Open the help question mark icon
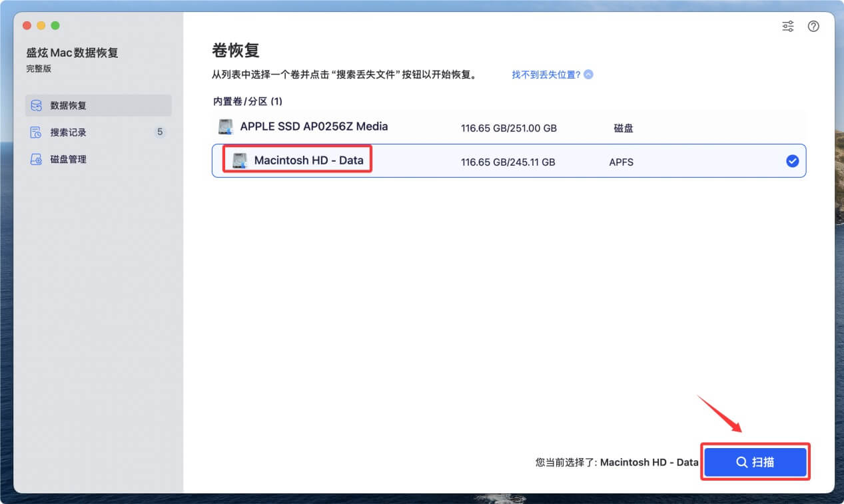Image resolution: width=844 pixels, height=504 pixels. point(813,26)
